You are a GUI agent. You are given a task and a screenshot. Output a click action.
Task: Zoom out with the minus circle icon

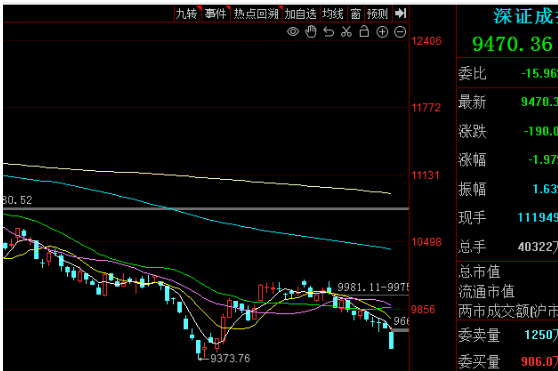400,32
